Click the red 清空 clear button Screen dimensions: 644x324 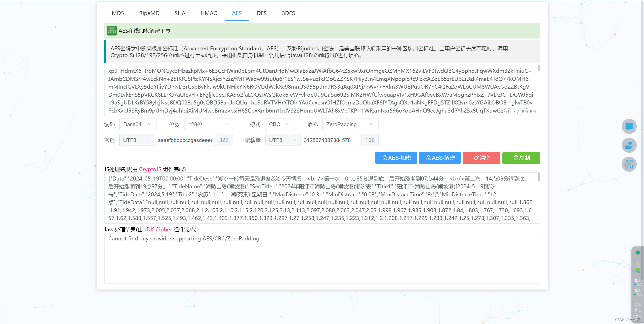(481, 158)
